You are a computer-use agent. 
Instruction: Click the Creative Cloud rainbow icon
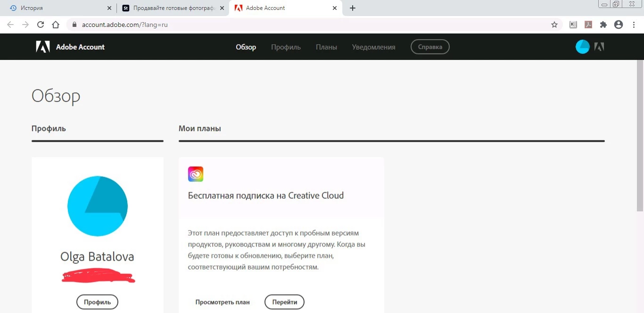(196, 174)
